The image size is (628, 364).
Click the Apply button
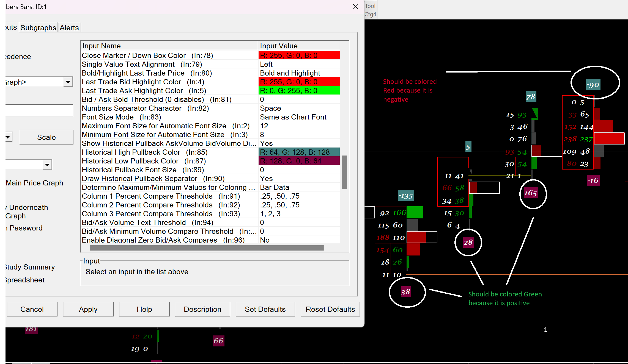pos(88,309)
